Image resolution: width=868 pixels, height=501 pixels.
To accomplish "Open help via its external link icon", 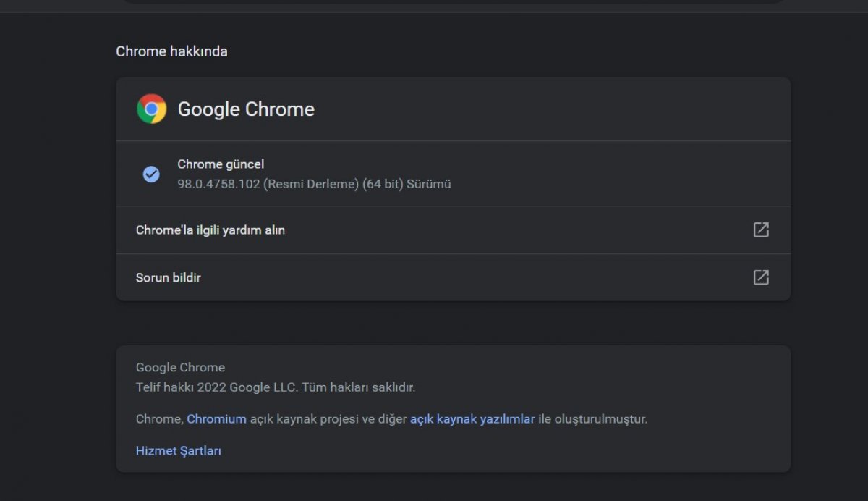I will point(761,230).
